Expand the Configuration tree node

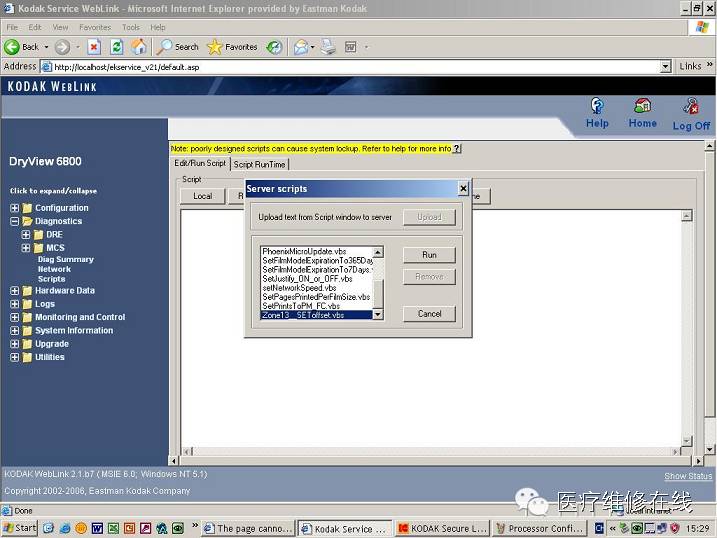[x=15, y=208]
